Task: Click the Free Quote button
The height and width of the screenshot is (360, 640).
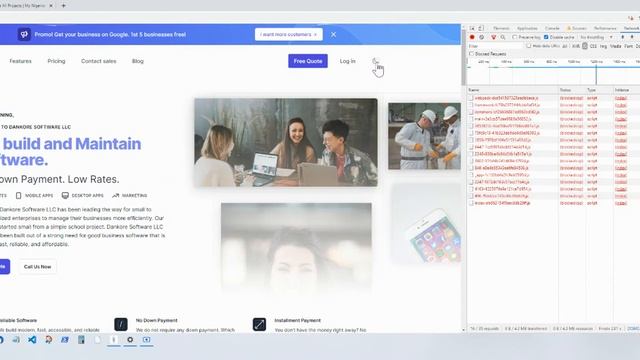Action: click(308, 61)
